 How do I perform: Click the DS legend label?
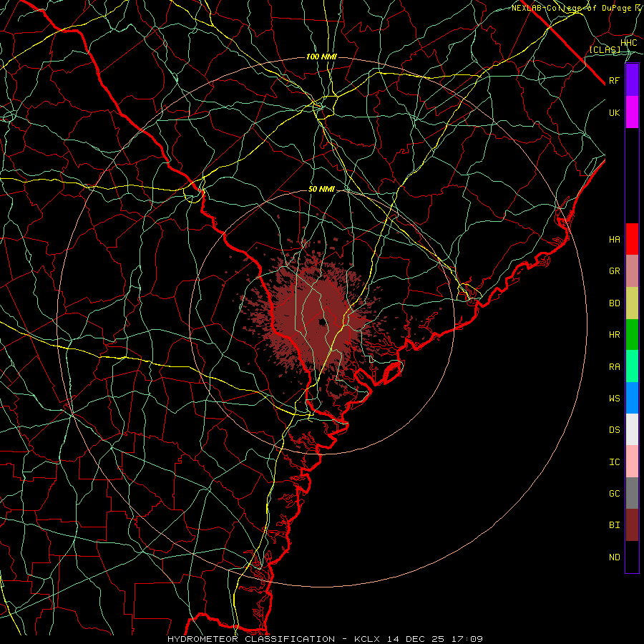(x=614, y=430)
